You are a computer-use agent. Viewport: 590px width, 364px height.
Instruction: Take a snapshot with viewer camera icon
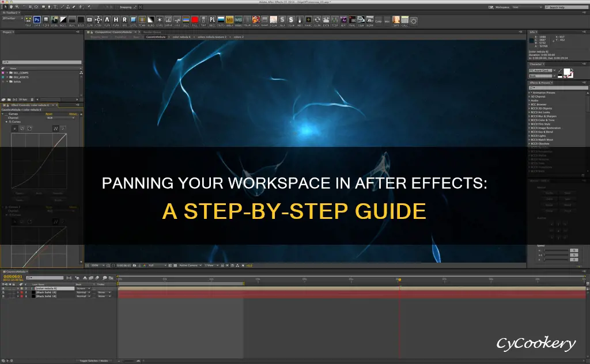click(134, 266)
